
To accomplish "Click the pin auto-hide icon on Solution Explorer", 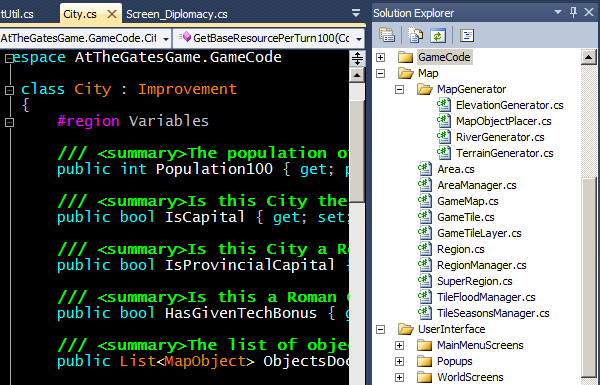I will pos(573,12).
